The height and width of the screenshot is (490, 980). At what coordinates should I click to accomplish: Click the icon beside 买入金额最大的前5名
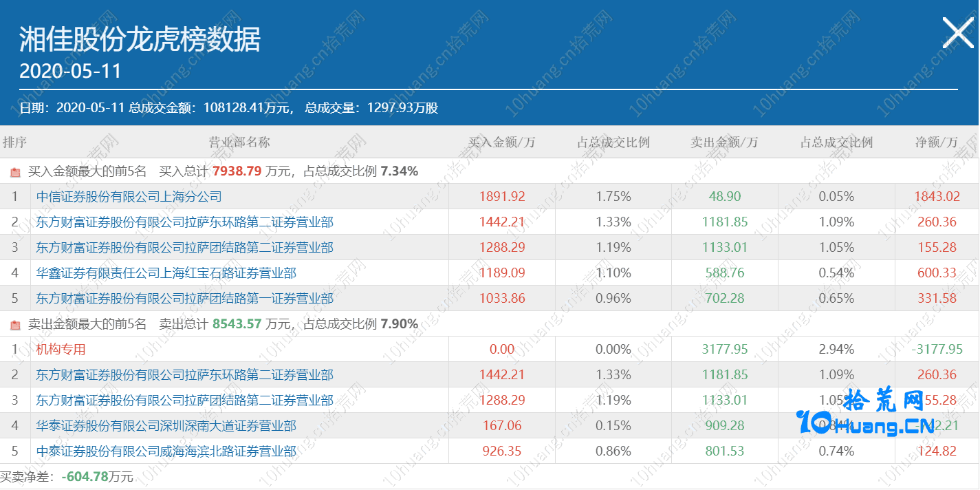click(x=15, y=172)
